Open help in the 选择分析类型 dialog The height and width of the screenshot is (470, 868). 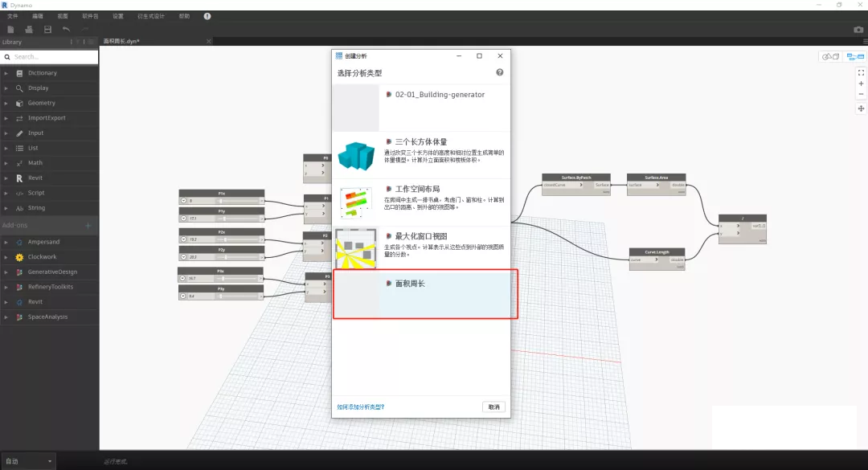(x=499, y=72)
